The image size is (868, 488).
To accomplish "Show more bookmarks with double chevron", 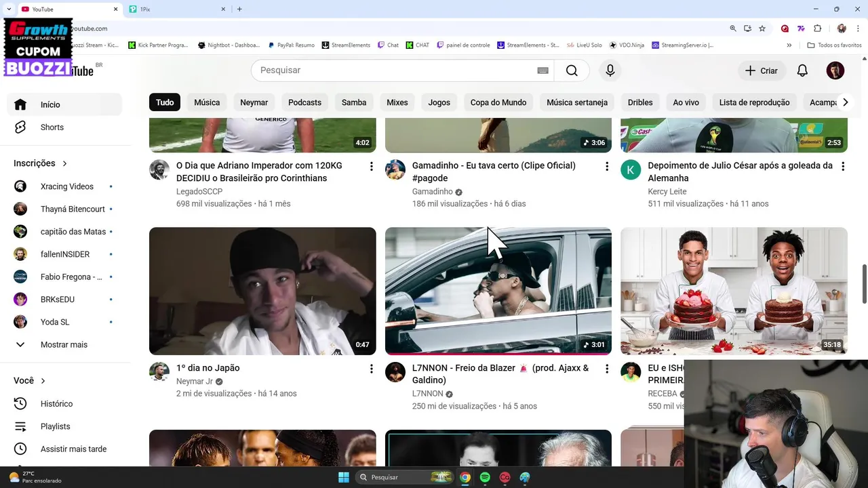I will click(789, 45).
